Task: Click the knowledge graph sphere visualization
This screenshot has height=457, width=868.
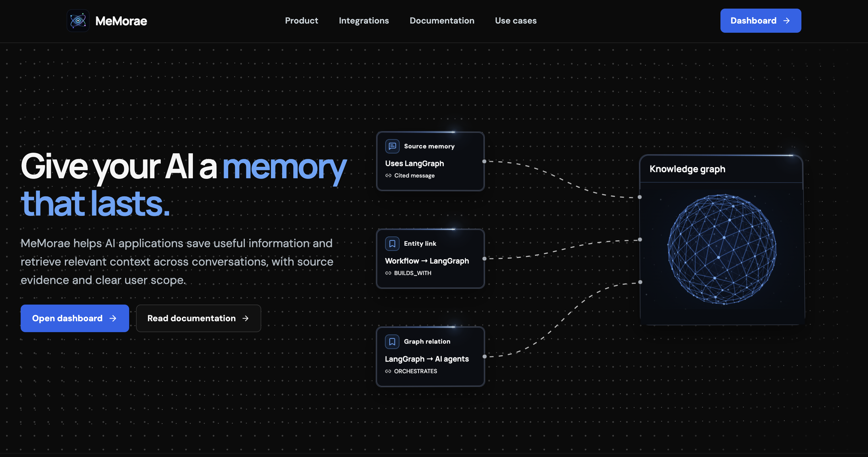Action: click(722, 249)
